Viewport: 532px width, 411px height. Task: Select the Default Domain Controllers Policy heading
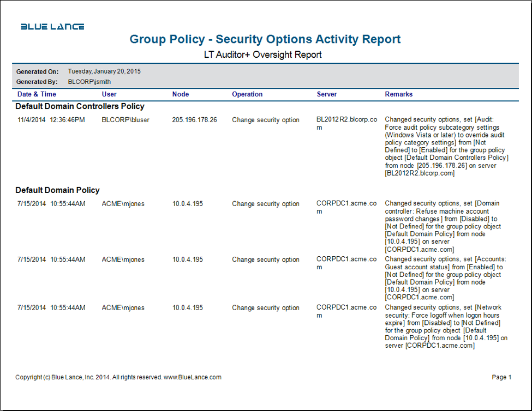point(80,106)
